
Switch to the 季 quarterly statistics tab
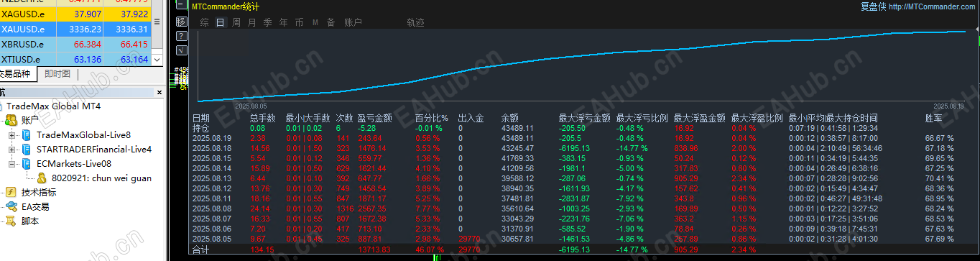point(268,22)
